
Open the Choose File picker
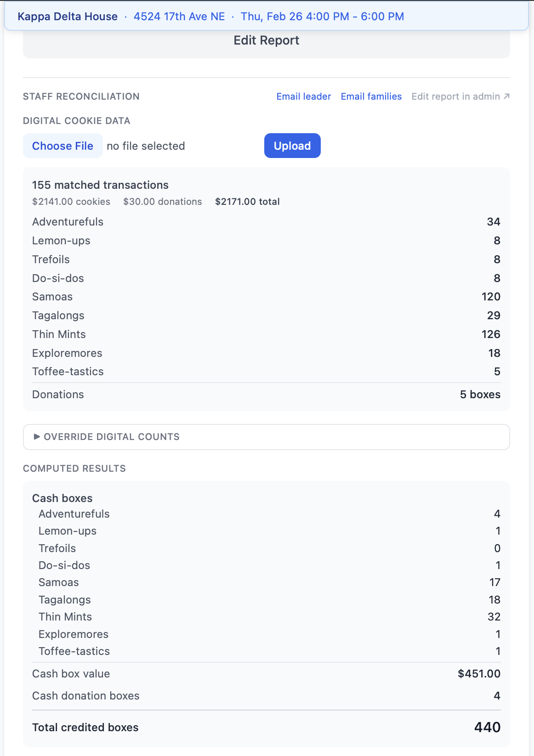[62, 146]
